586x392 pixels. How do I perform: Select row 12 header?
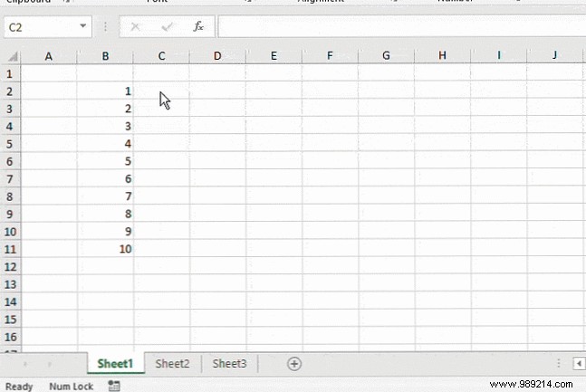click(x=10, y=267)
